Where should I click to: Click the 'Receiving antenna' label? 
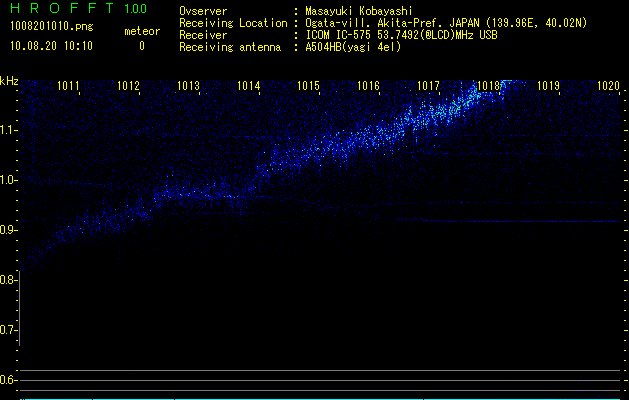tap(230, 47)
